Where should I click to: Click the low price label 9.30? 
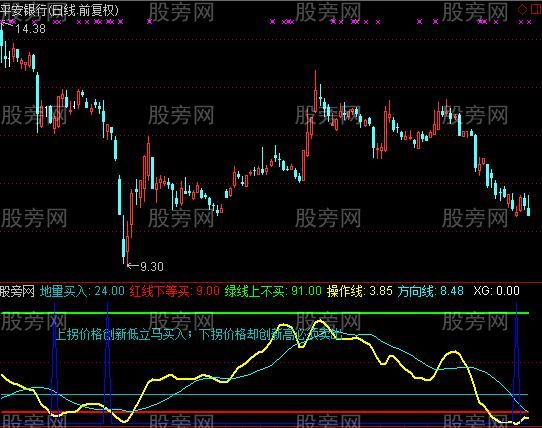[152, 267]
